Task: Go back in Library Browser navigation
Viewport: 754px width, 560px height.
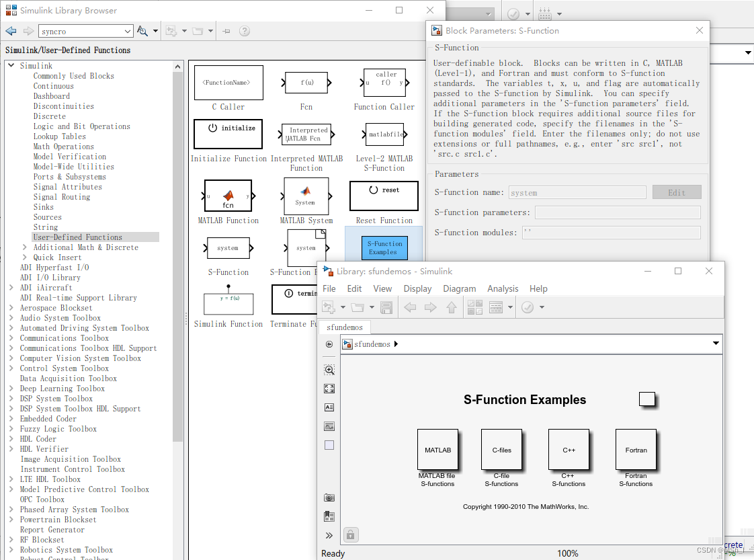Action: coord(11,32)
